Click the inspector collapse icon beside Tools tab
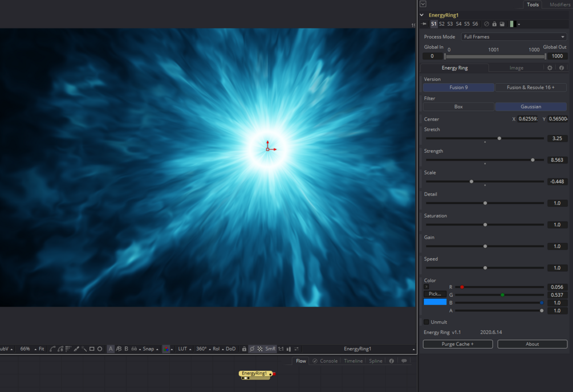 point(423,4)
